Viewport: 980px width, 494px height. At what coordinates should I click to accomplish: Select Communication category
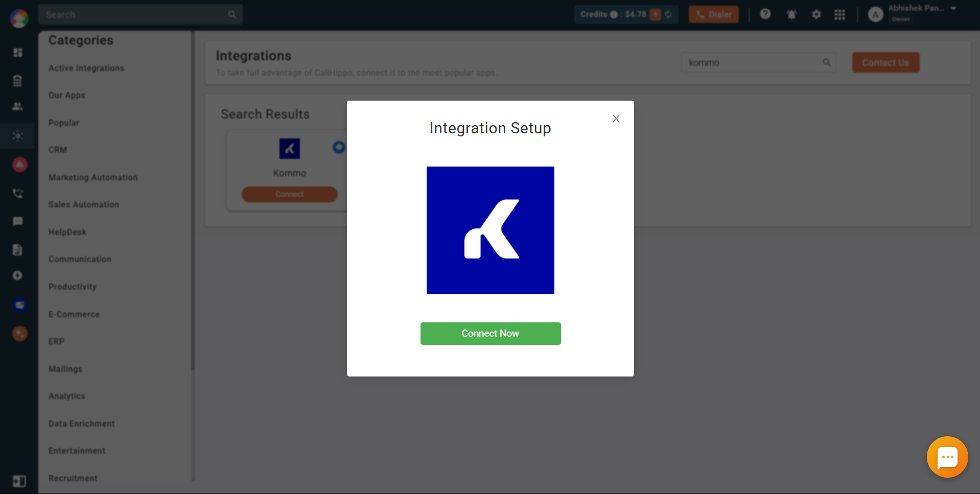click(x=80, y=259)
